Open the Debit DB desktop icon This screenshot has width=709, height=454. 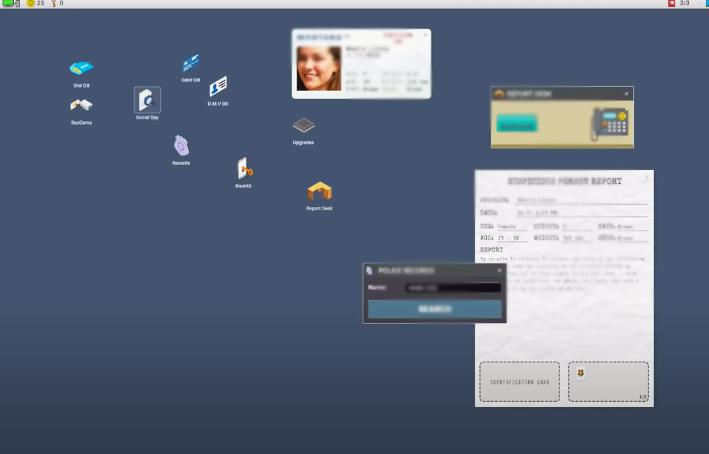pyautogui.click(x=191, y=68)
